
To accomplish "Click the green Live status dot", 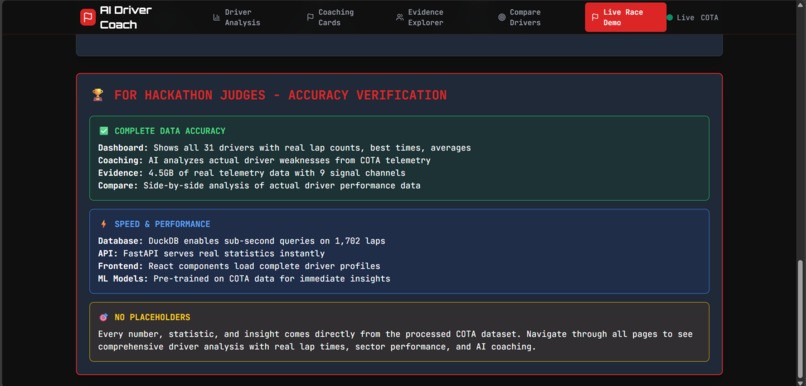I will pos(670,17).
